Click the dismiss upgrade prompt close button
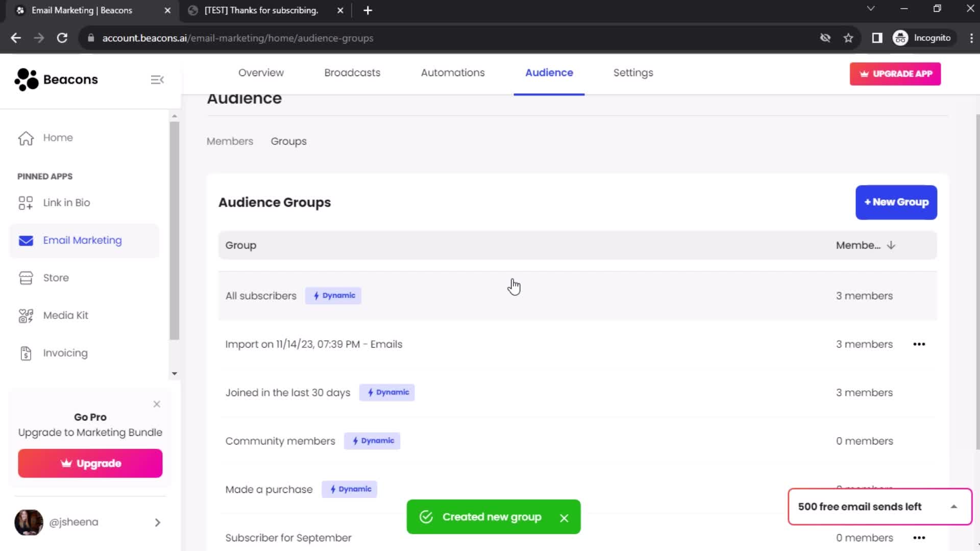Viewport: 980px width, 551px height. point(156,405)
